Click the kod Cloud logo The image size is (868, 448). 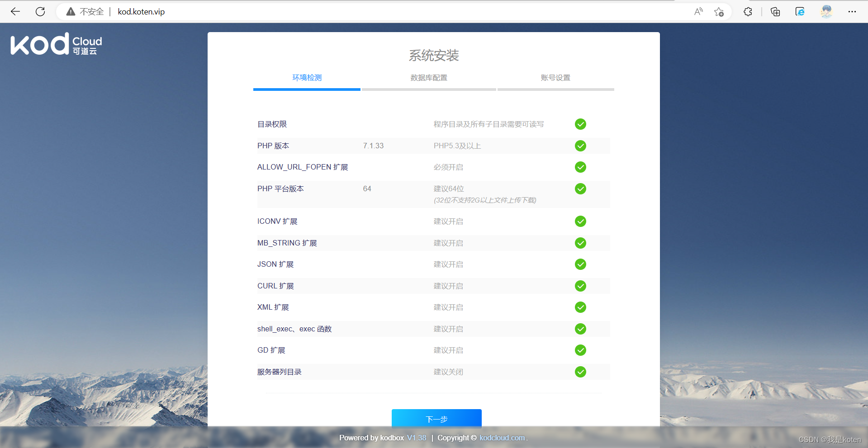[57, 44]
